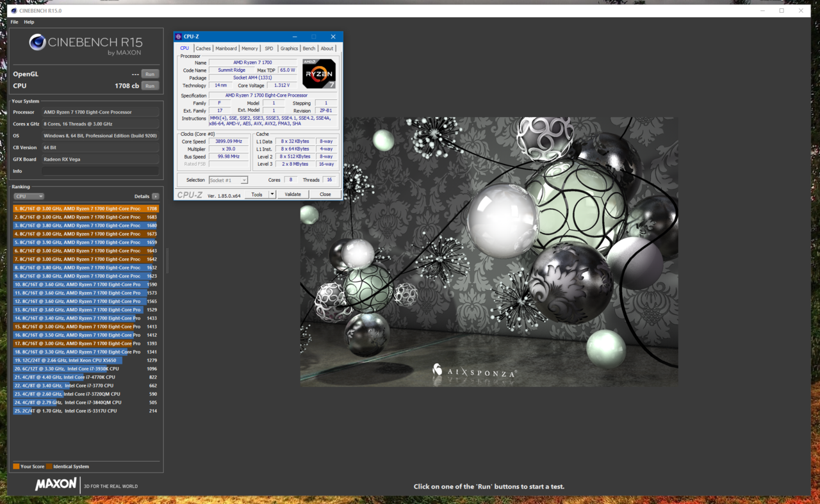Click the AMD Ryzen 7 logo in CPU-Z

click(x=319, y=74)
